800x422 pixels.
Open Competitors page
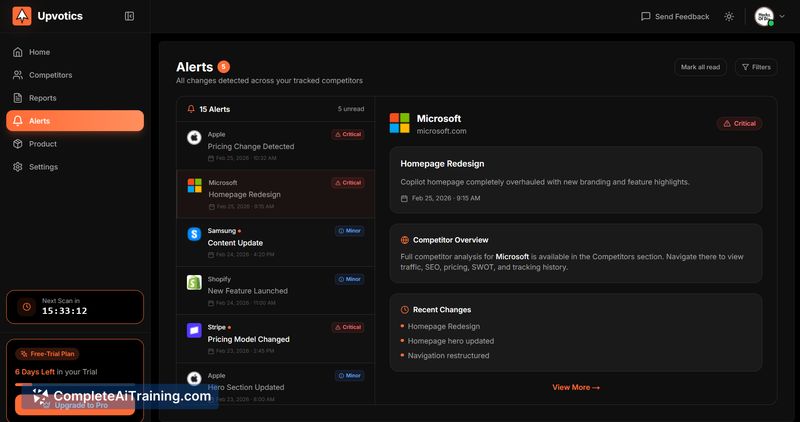50,75
